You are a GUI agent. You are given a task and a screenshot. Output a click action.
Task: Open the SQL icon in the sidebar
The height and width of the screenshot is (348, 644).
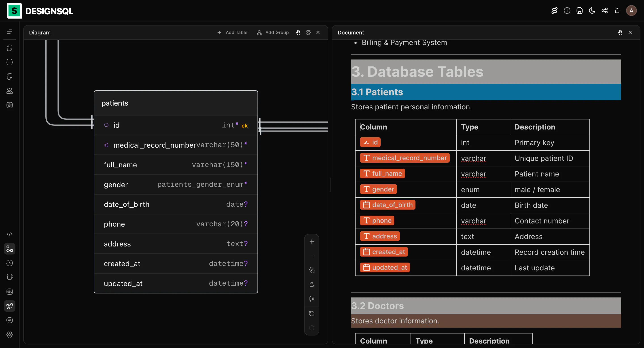pos(9,292)
